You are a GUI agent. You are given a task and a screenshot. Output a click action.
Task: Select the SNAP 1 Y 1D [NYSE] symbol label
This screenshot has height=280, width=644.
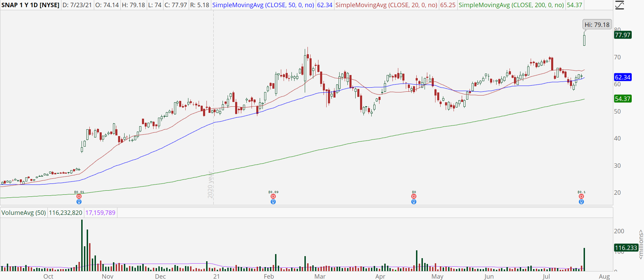pos(30,5)
